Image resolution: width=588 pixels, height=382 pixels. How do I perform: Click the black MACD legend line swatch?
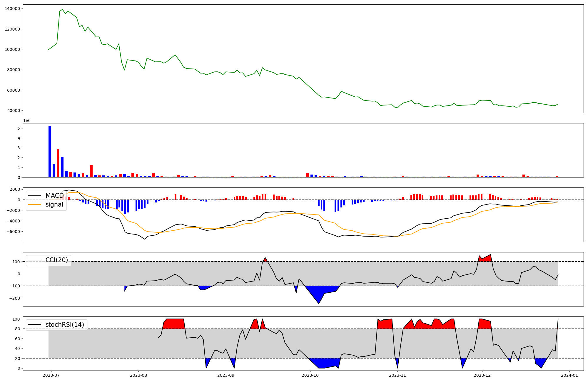click(x=35, y=196)
